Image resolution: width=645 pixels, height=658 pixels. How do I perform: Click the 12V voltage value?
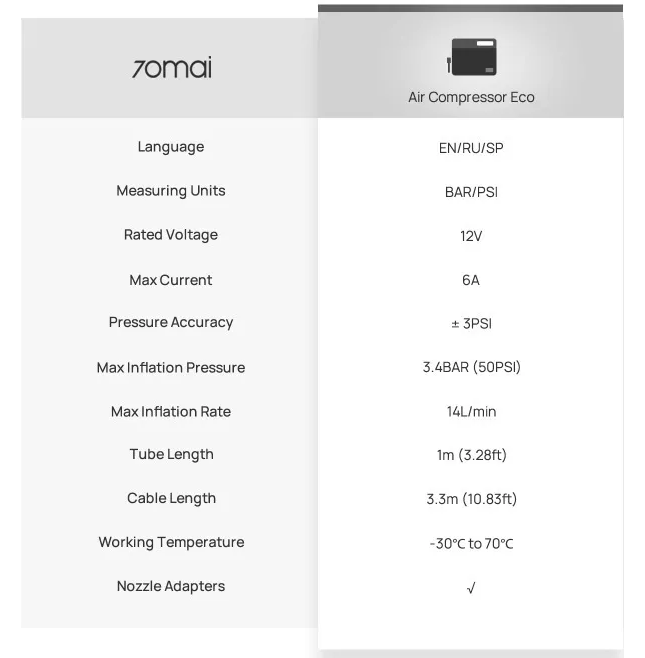click(471, 236)
